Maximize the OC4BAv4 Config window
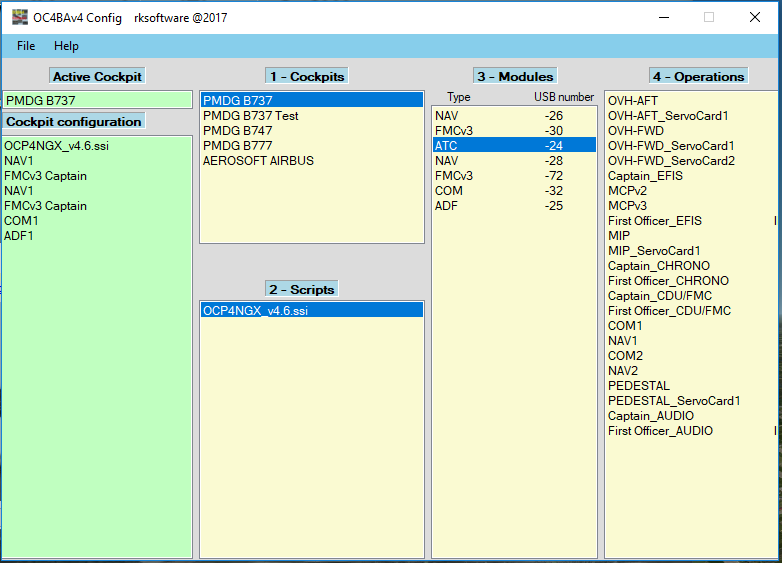 [x=709, y=17]
